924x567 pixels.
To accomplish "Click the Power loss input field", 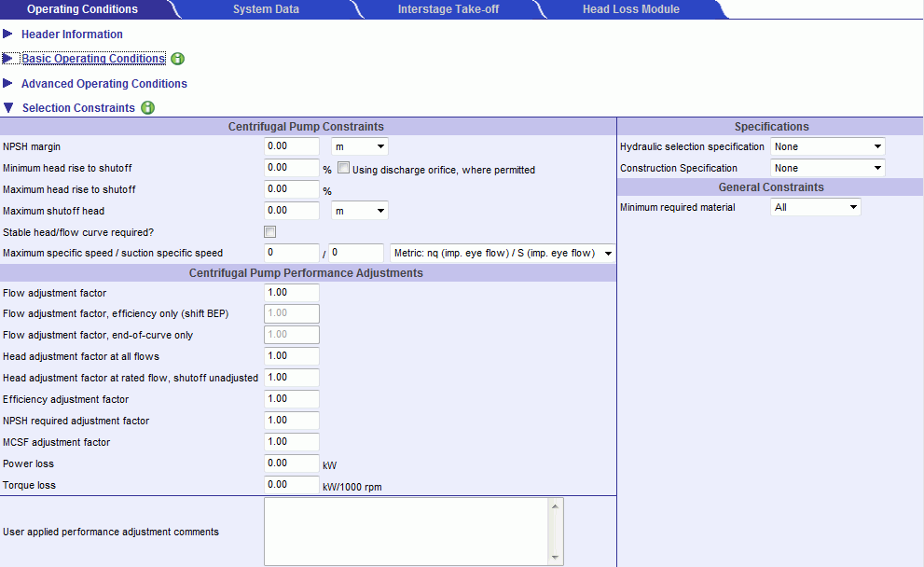I will [292, 463].
